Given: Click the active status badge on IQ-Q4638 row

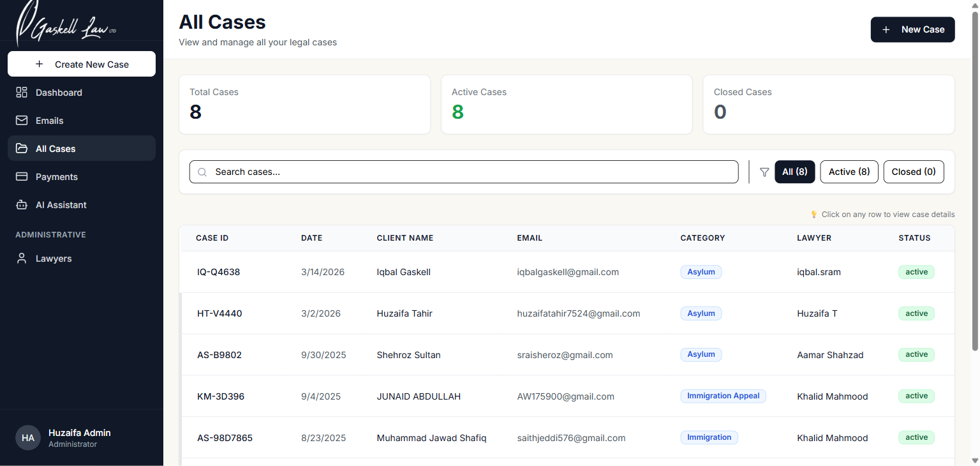Looking at the screenshot, I should [916, 271].
